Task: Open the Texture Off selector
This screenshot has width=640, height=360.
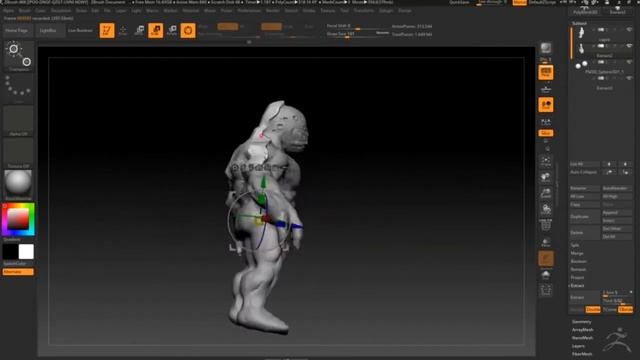Action: tap(18, 153)
